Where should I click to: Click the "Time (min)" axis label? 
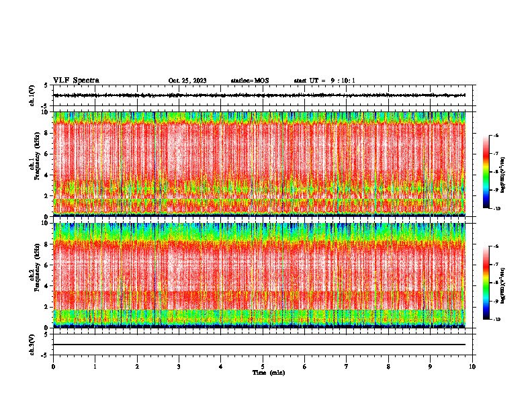pos(269,373)
